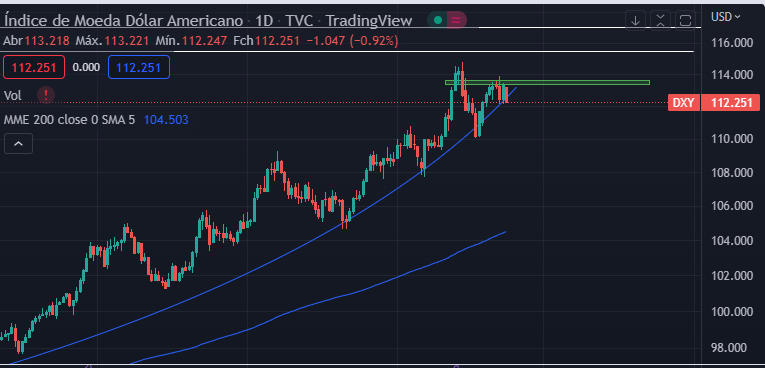
Task: Click the Abr113.218 open value
Action: 37,41
